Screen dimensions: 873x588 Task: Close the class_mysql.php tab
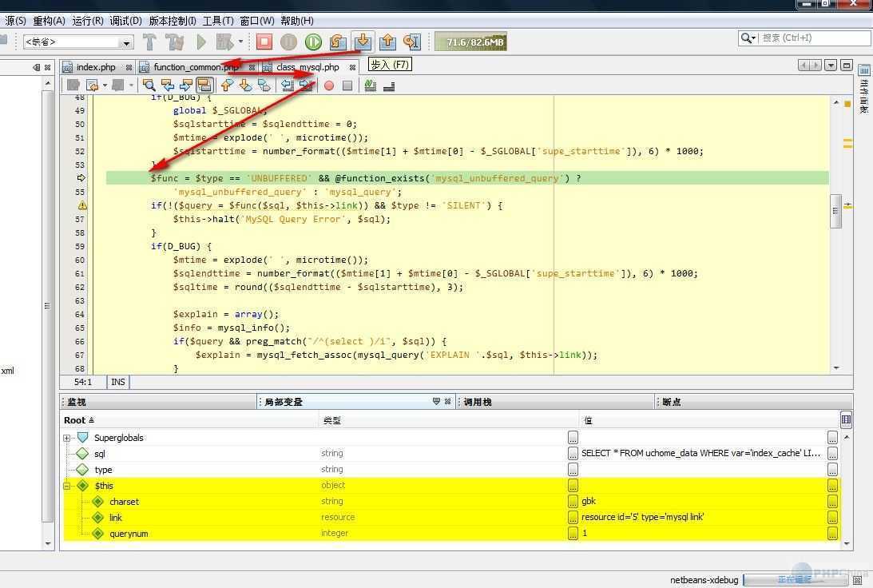click(x=352, y=67)
